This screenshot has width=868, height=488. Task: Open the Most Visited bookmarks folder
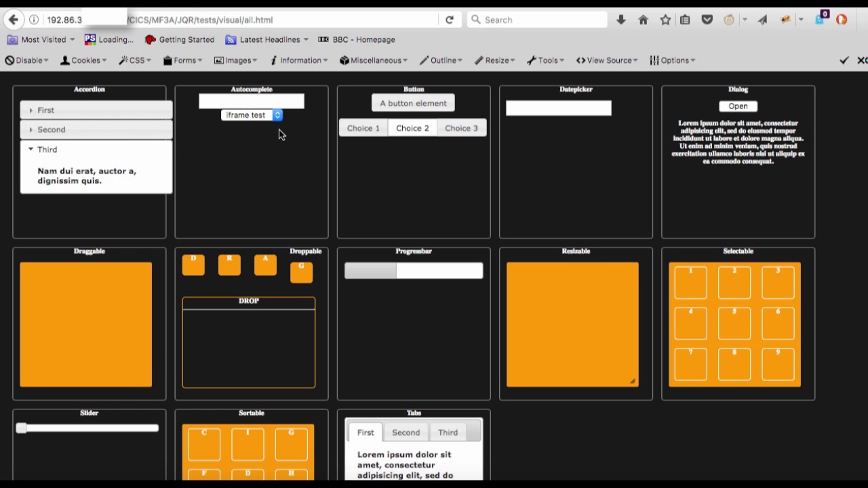coord(41,39)
